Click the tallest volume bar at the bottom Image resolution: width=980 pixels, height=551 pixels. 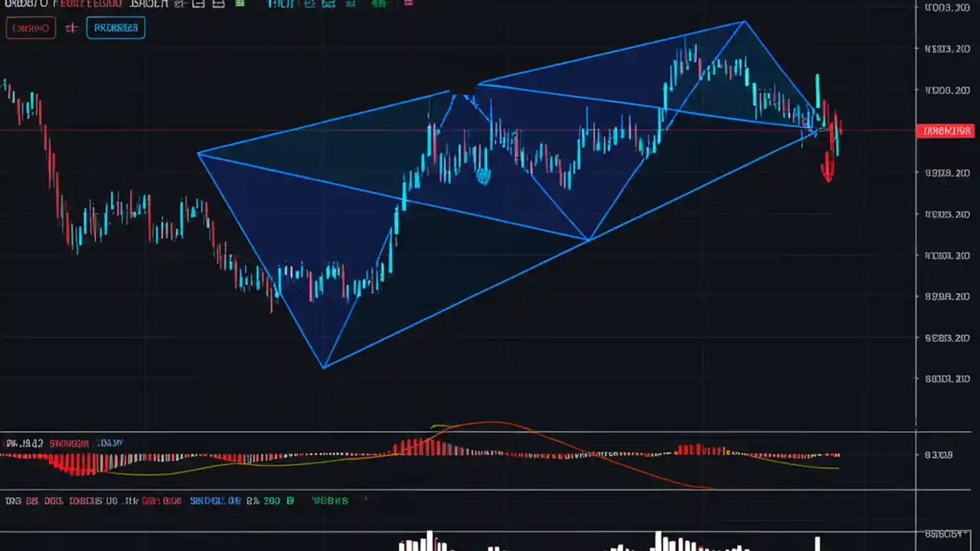[x=429, y=540]
